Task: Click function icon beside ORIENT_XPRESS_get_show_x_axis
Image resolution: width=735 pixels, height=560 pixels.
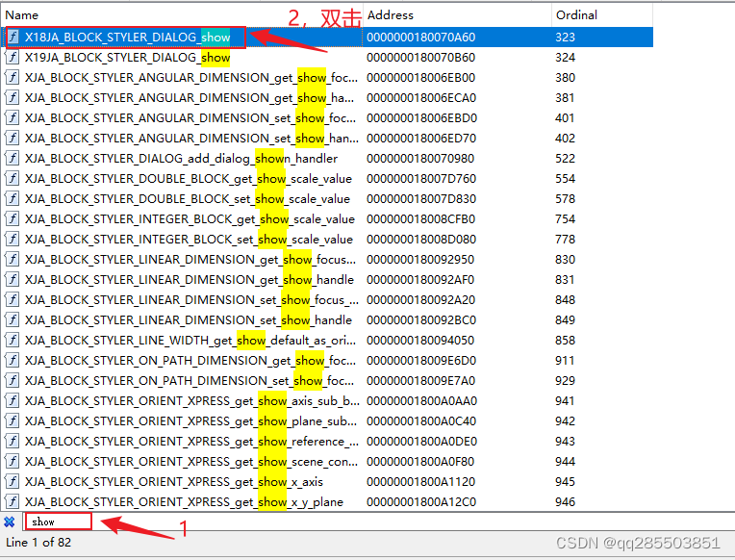Action: click(x=13, y=482)
